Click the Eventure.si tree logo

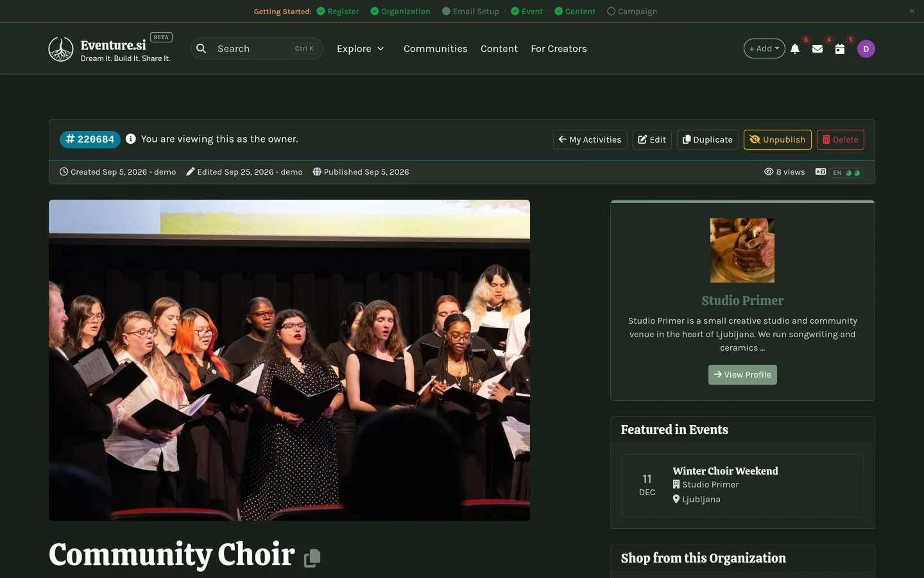61,49
